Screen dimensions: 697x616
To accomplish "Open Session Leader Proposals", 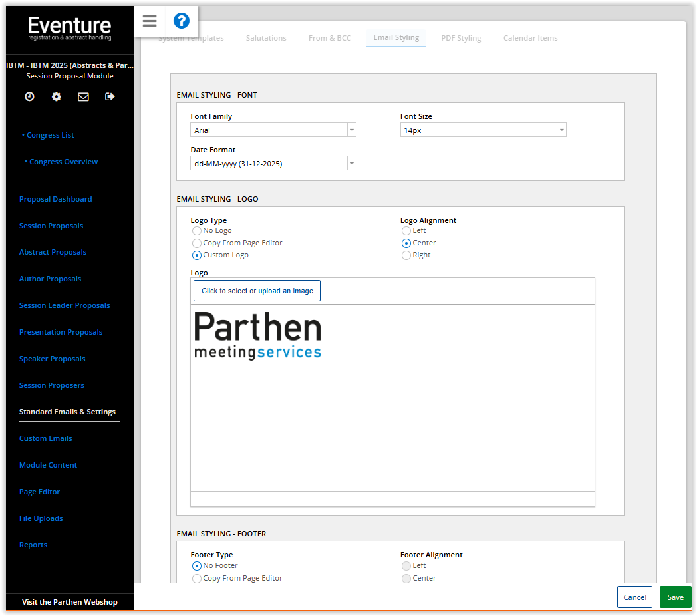I will [65, 306].
